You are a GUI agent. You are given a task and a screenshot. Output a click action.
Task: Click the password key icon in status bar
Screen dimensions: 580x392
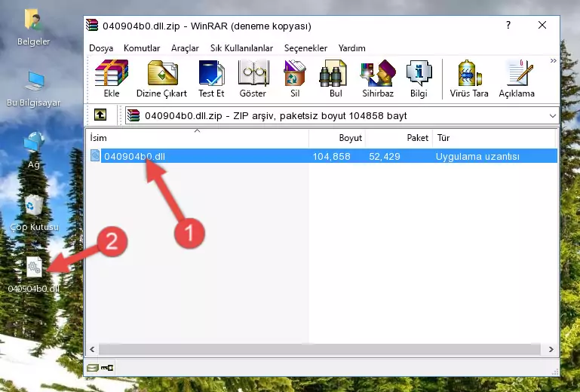(107, 367)
